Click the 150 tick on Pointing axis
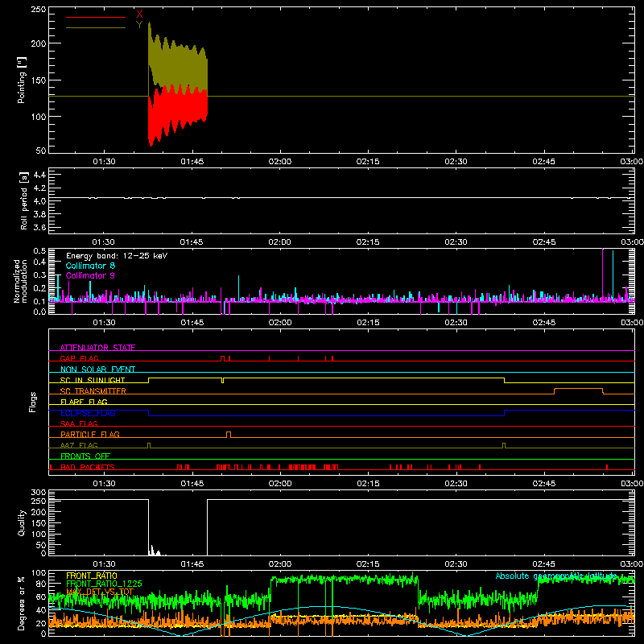The width and height of the screenshot is (644, 644). click(x=39, y=80)
